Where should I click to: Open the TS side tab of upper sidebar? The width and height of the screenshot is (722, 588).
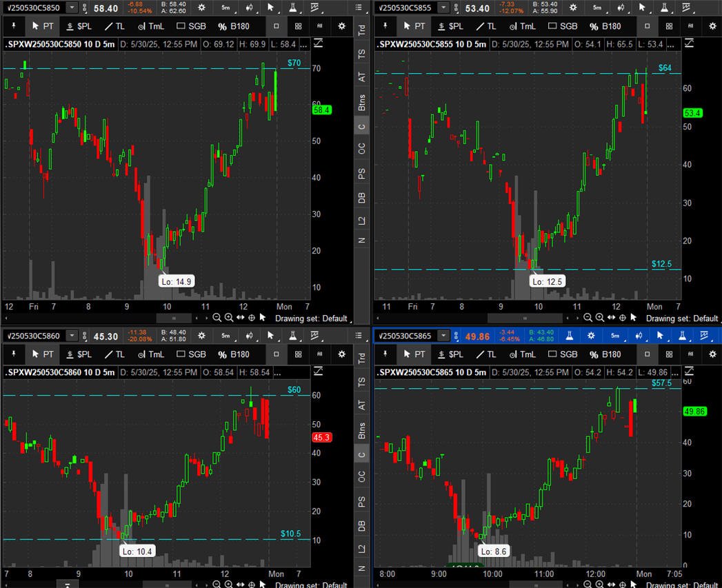[x=362, y=54]
